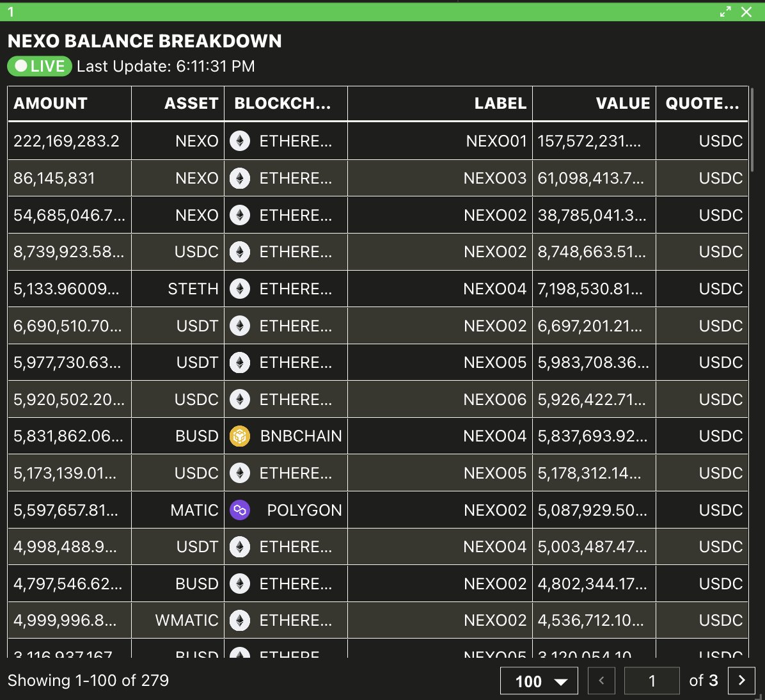Sort by the VALUE column header
The height and width of the screenshot is (700, 765).
tap(594, 104)
